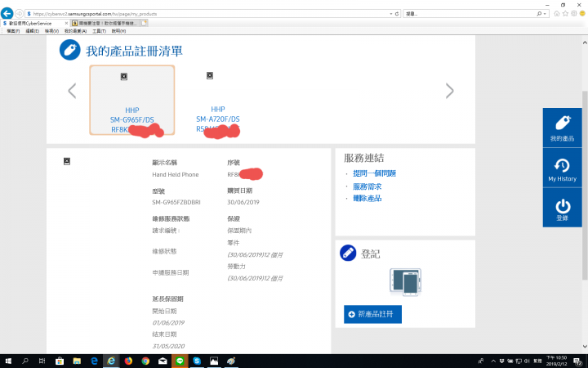Focus the URL address bar
This screenshot has height=368, width=588.
tap(208, 14)
